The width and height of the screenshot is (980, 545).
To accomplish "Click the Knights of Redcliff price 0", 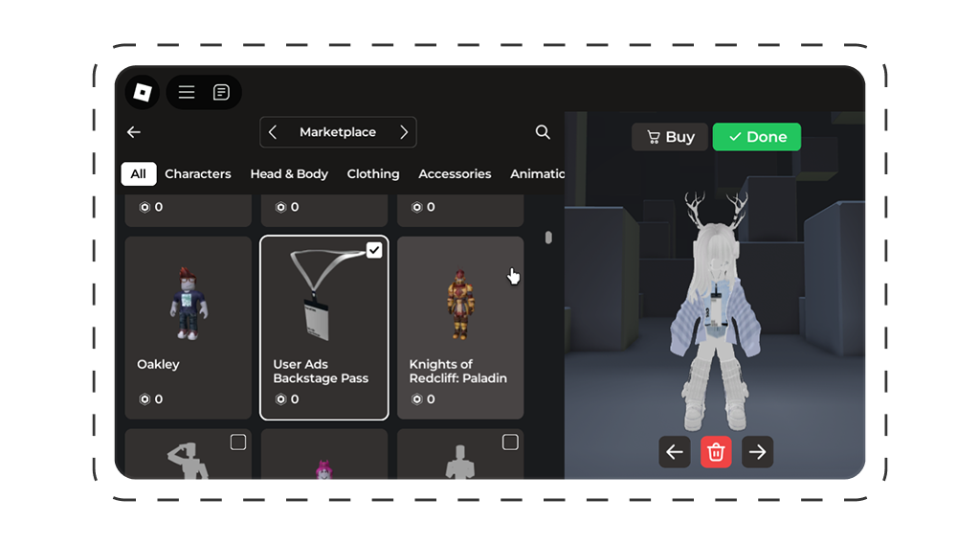I will 422,399.
